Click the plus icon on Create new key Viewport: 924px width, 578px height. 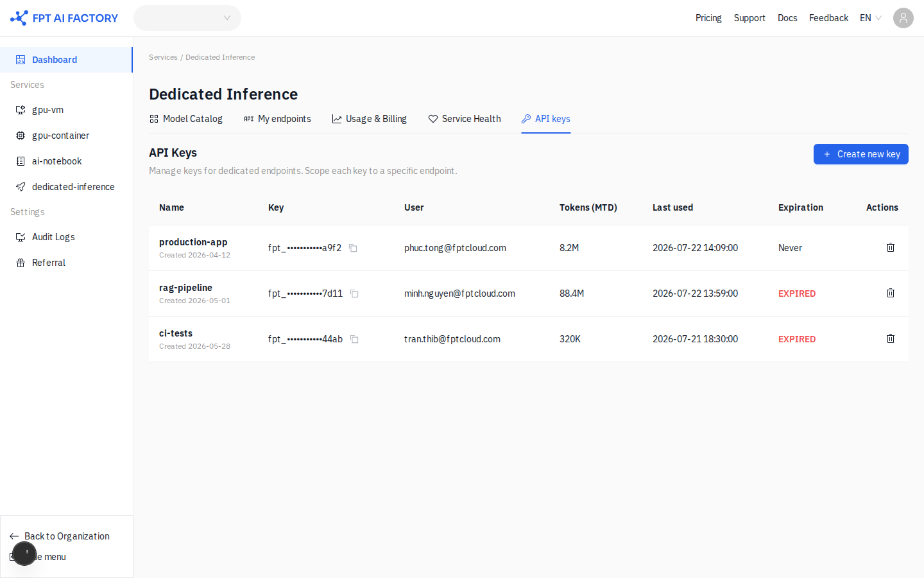(827, 154)
